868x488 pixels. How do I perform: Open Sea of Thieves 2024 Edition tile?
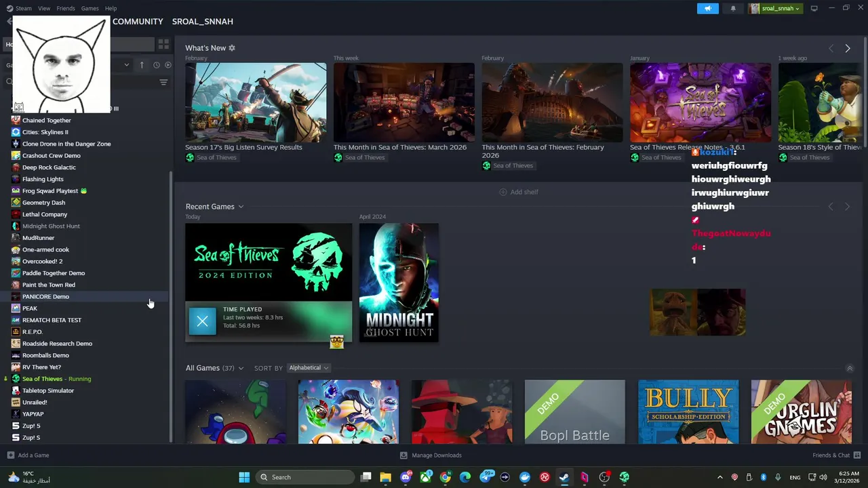click(269, 262)
